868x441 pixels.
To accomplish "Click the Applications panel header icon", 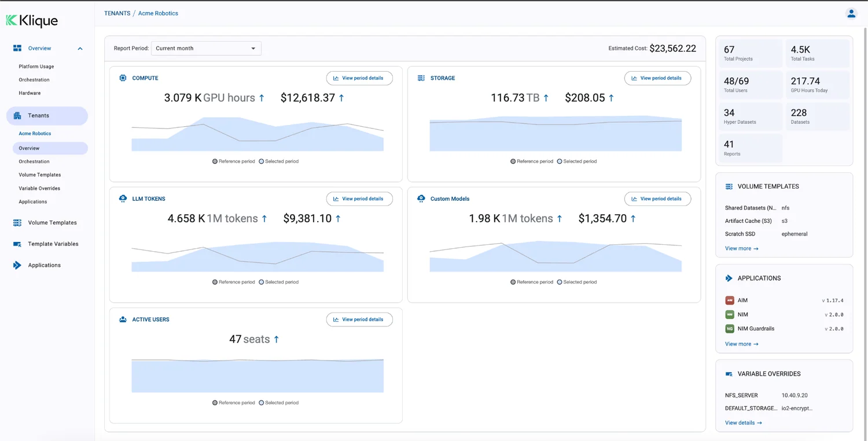I will 729,278.
